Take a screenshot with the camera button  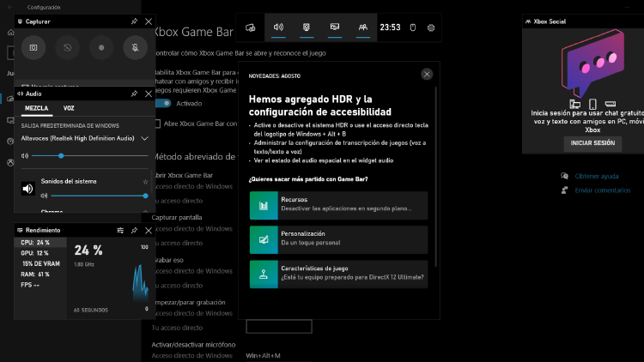(33, 48)
